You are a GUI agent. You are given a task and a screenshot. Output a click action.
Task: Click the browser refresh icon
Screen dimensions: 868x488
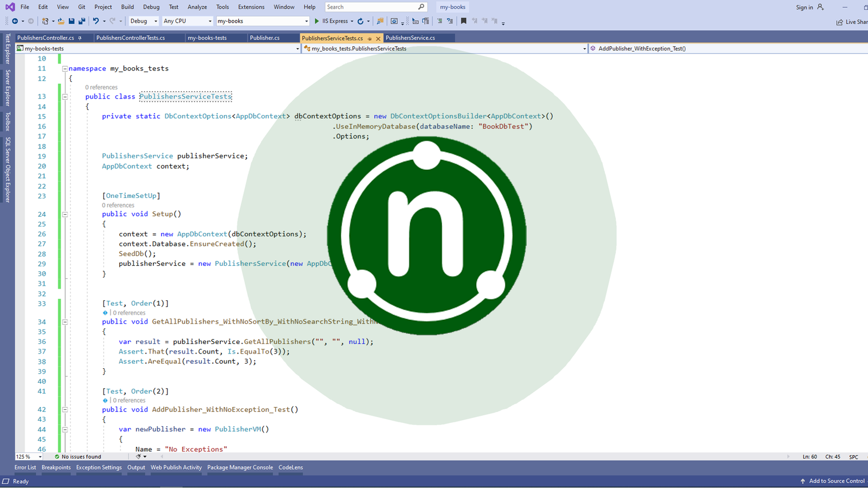coord(360,21)
